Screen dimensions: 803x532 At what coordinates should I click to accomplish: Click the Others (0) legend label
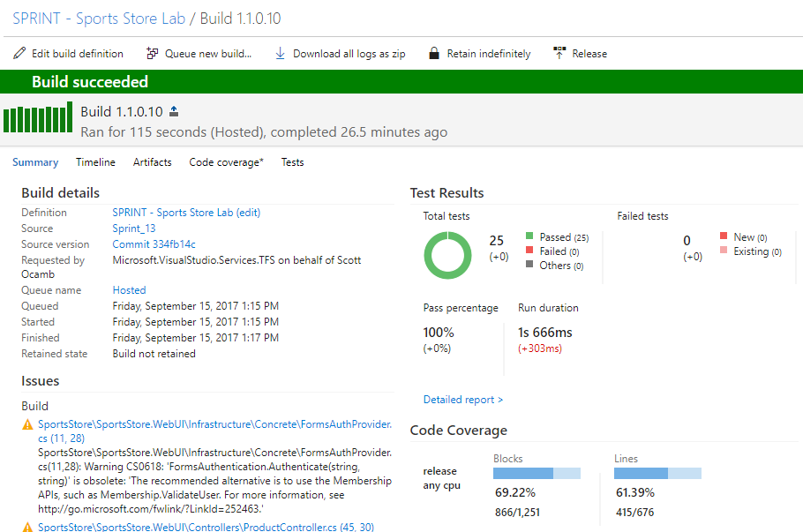click(x=561, y=266)
